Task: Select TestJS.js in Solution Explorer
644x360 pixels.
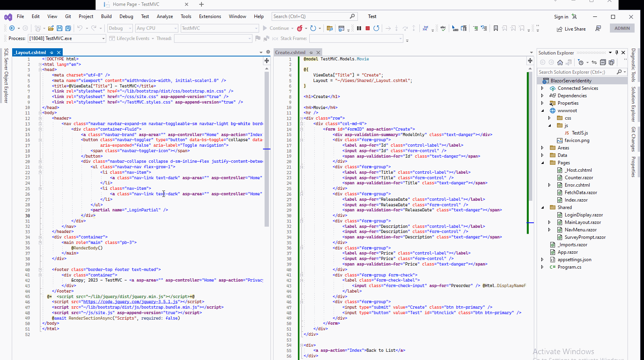Action: click(x=580, y=133)
